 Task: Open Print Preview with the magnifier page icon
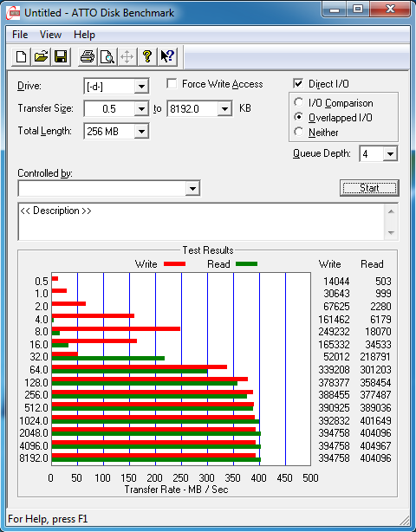click(107, 56)
